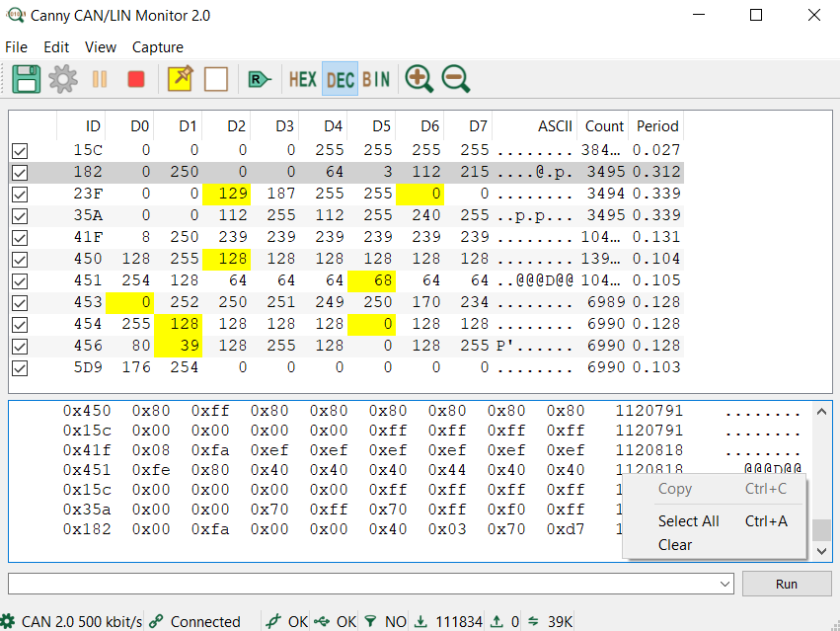
Task: Open settings via the gear icon
Action: (63, 79)
